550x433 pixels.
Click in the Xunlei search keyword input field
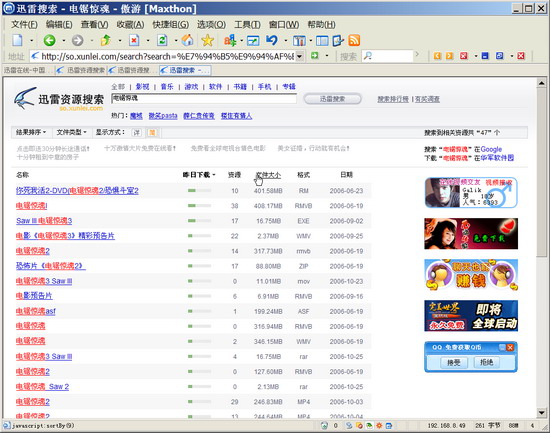point(203,99)
